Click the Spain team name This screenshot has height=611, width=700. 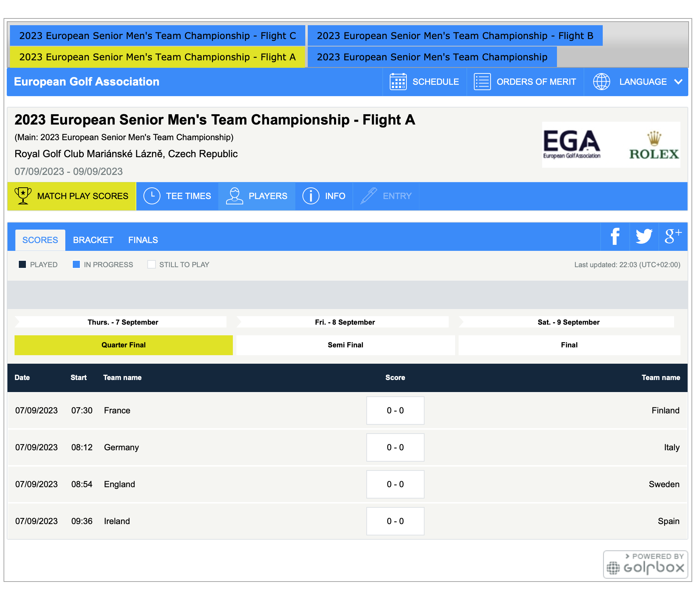click(669, 521)
